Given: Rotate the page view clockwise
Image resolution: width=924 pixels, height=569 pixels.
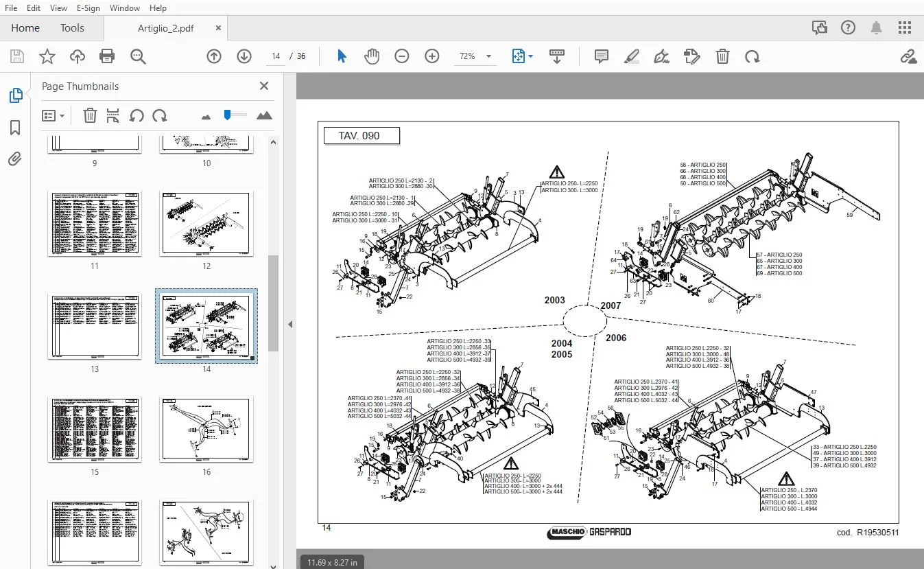Looking at the screenshot, I should (x=753, y=56).
